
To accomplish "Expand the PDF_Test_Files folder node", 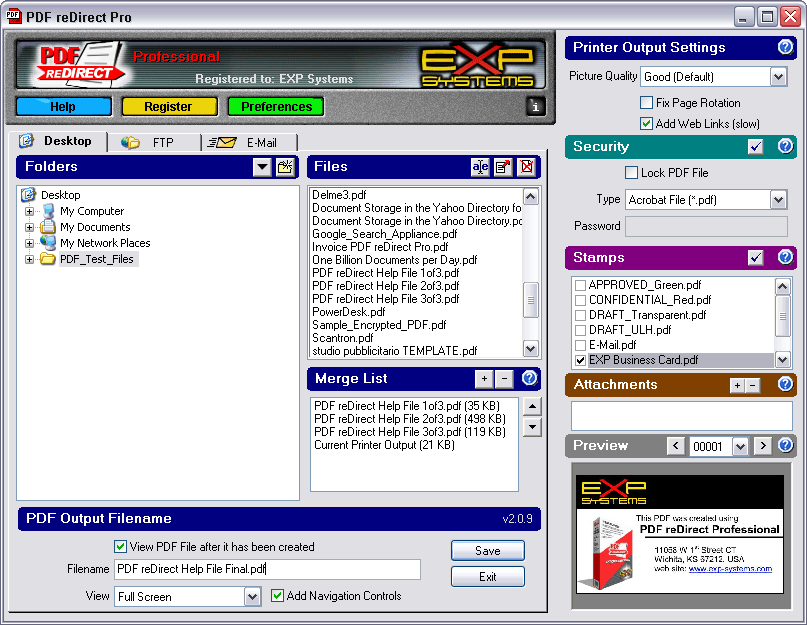I will click(x=29, y=259).
